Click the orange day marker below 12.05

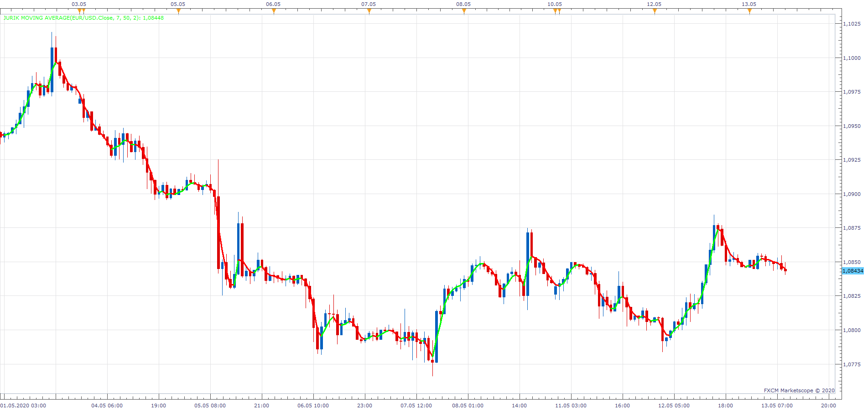click(655, 11)
